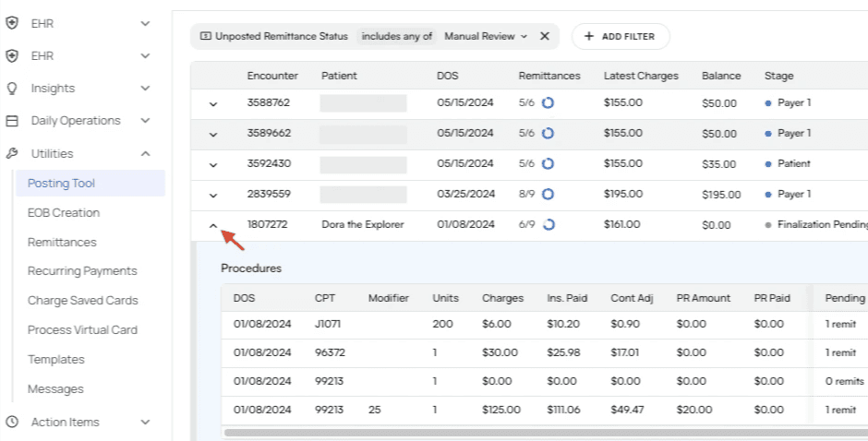Click remittance progress circle for encounter 1807272
Viewport: 868px width, 441px height.
548,224
